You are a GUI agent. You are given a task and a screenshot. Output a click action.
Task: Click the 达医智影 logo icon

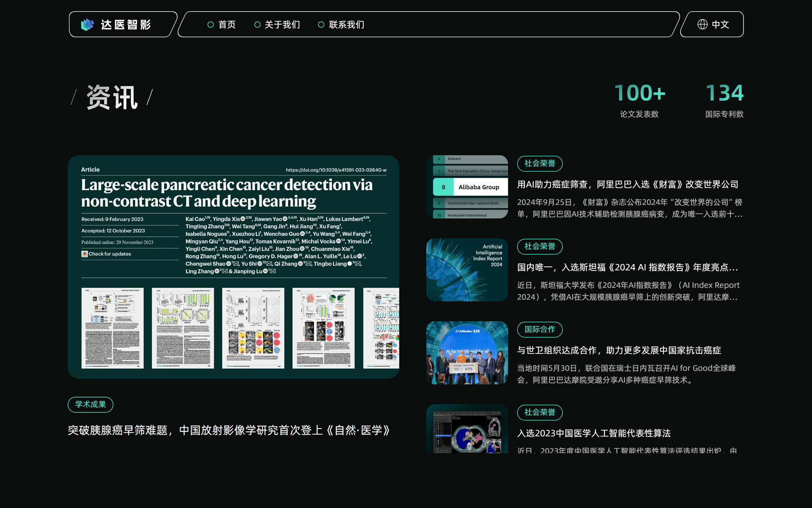[x=88, y=25]
